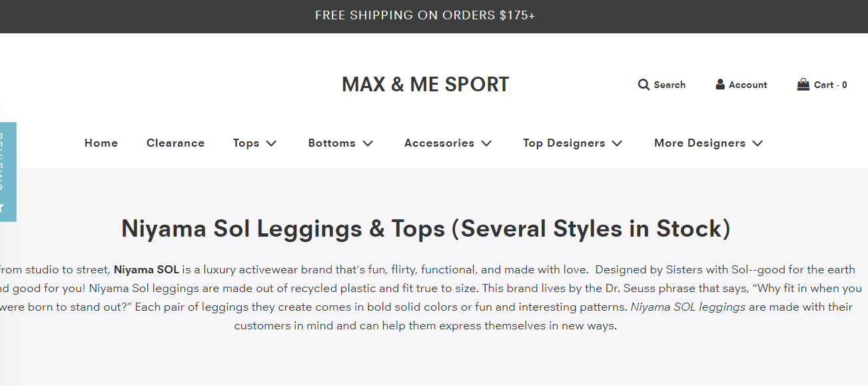Open the Account text link
Screen dimensions: 868x386
pos(748,85)
